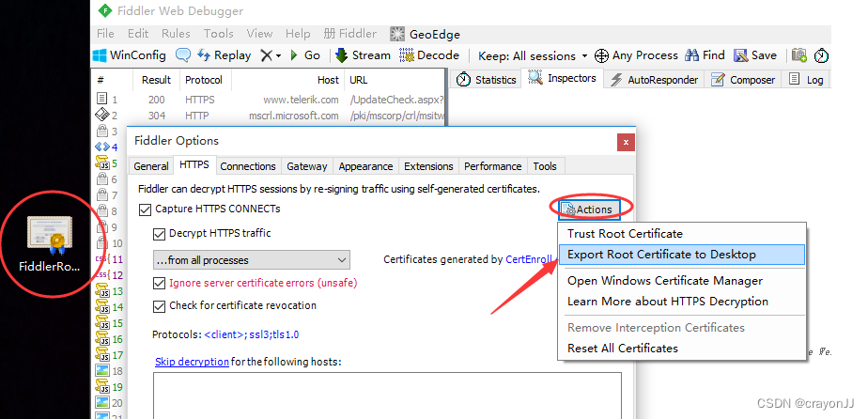Open the Keep: All sessions dropdown
Viewport: 868px width, 419px height.
533,56
